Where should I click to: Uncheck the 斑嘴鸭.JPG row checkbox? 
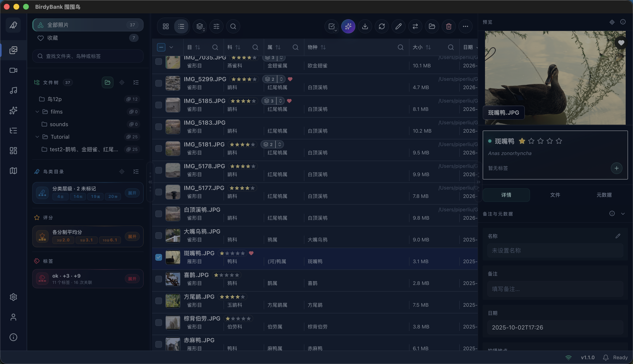click(158, 257)
